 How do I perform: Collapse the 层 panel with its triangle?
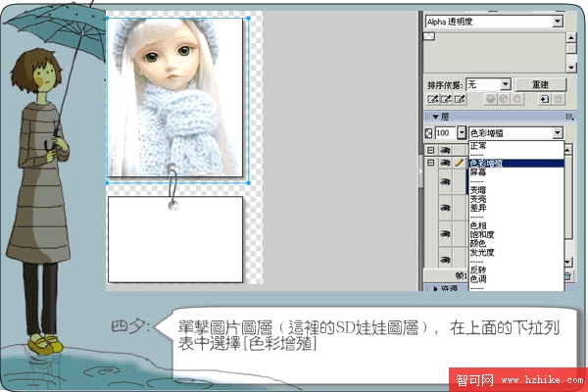point(434,117)
